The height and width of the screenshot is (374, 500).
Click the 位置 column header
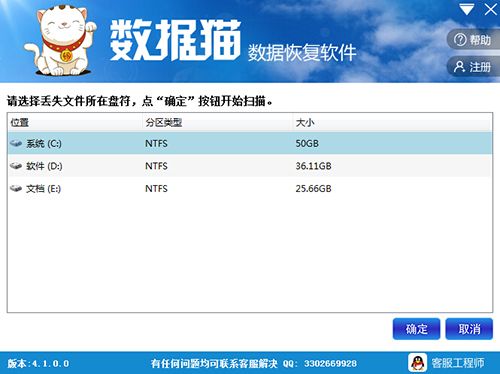[75, 123]
